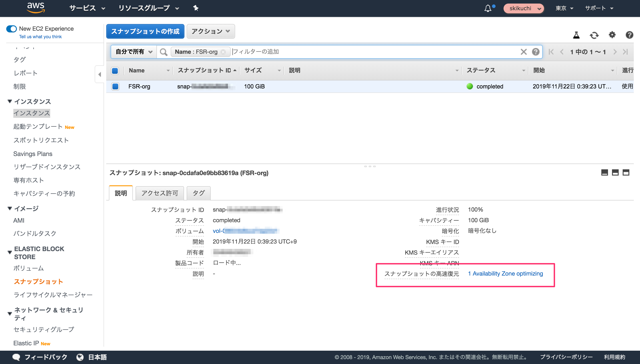Click the pin shortcut icon in header

tap(196, 8)
